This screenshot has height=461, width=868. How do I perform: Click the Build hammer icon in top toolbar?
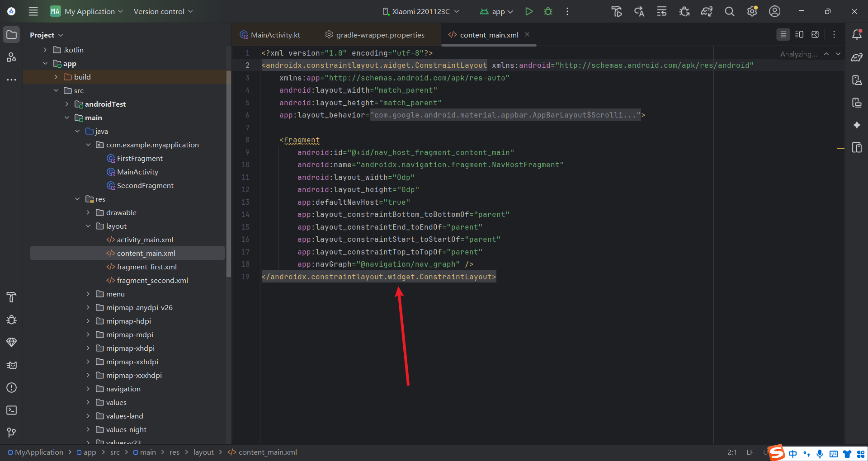[x=616, y=11]
